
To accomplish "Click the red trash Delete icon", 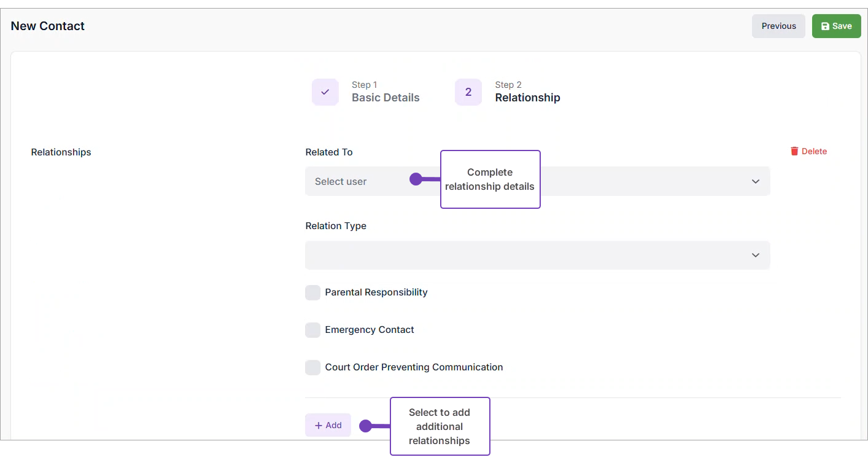I will point(794,151).
